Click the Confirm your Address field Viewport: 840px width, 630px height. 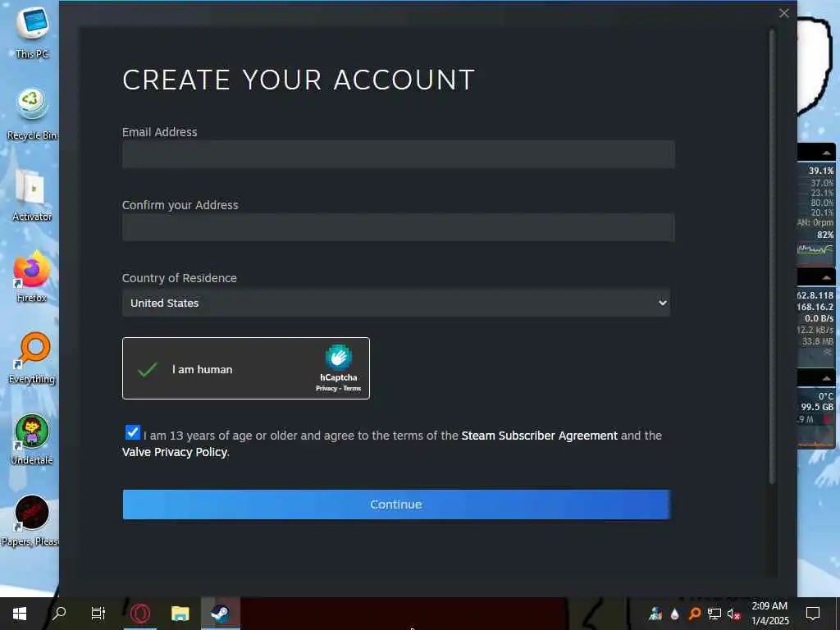[398, 227]
